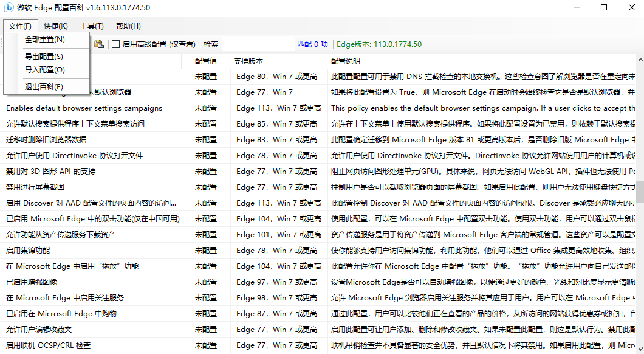Click 未配置 value in the 启用集锦功能 row
Screen dimensions: 644x354
pos(206,251)
